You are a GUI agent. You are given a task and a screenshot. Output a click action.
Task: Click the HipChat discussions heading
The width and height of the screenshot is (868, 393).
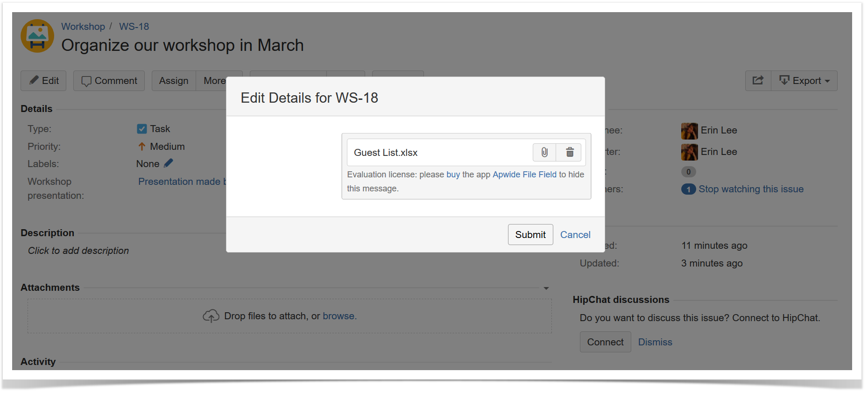point(621,300)
